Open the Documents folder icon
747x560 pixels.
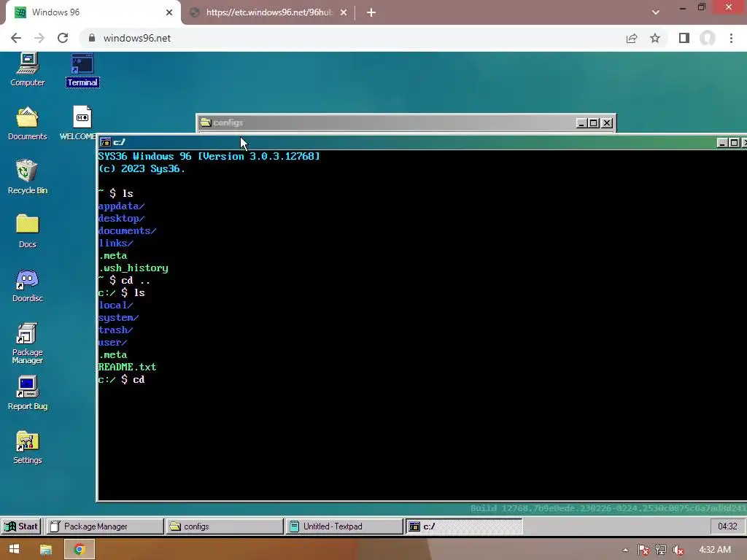[x=27, y=123]
